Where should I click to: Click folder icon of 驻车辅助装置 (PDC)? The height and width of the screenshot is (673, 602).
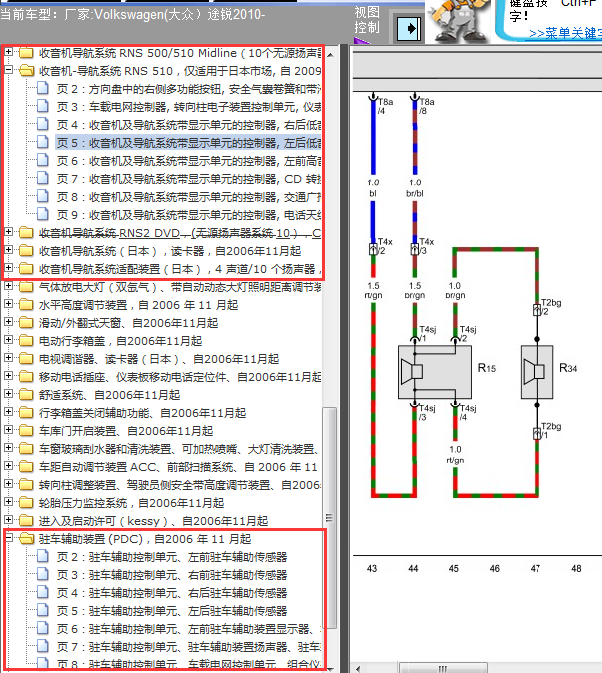coord(26,539)
